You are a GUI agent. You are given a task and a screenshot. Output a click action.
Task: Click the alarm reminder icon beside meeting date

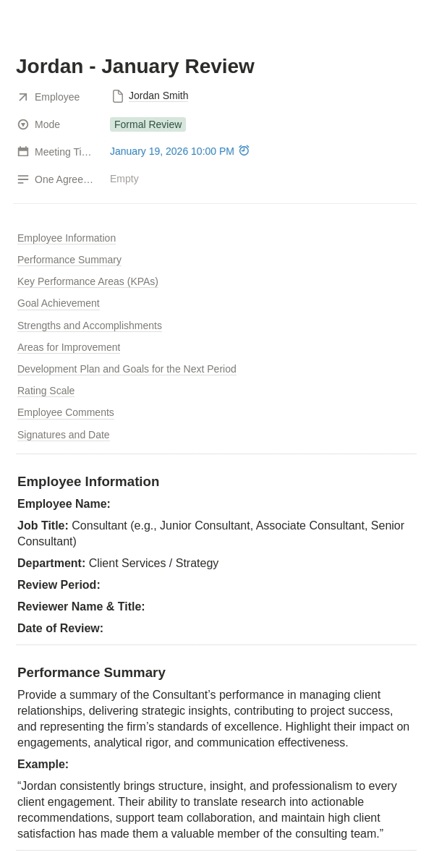coord(244,150)
